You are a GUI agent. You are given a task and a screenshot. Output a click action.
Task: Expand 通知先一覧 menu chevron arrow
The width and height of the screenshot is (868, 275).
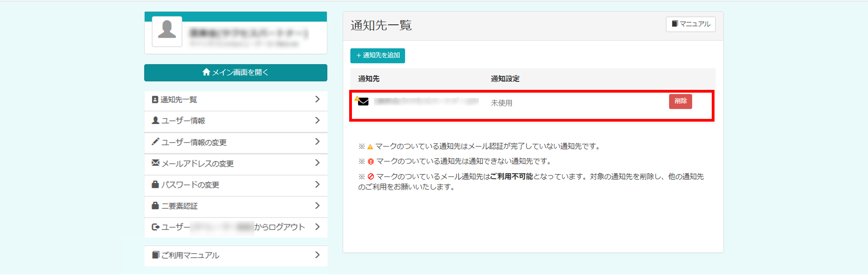(x=317, y=99)
